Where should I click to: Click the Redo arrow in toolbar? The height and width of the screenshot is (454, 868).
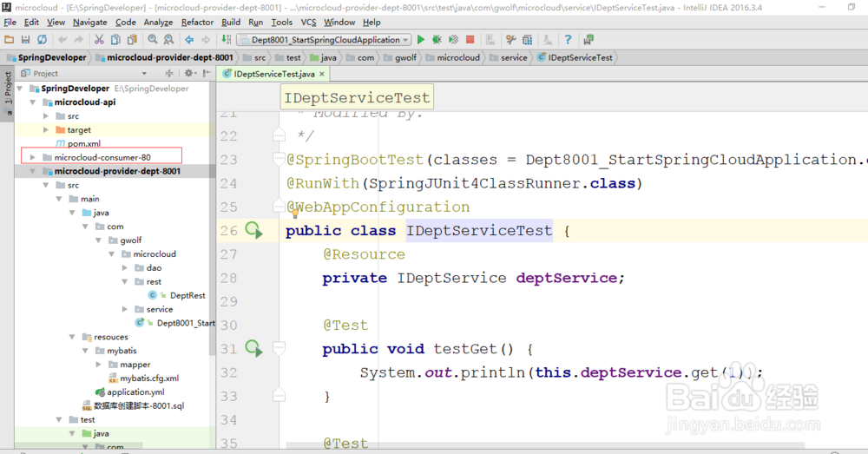79,40
